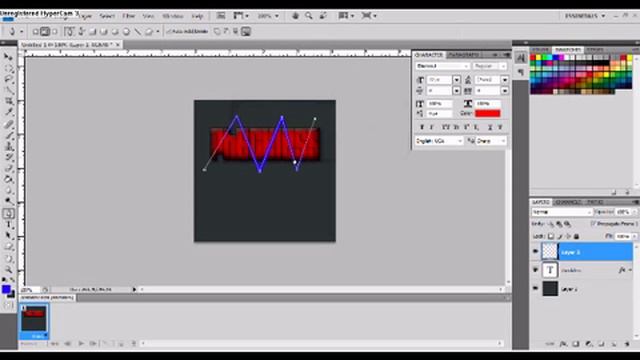The height and width of the screenshot is (360, 640).
Task: Select the Brush tool
Action: tap(9, 135)
